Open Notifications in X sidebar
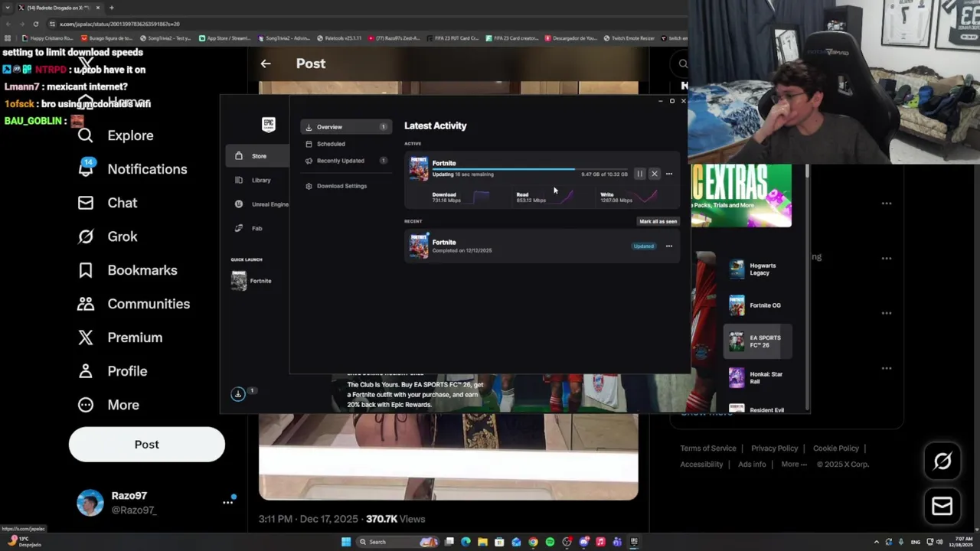Viewport: 980px width, 551px height. [x=132, y=169]
